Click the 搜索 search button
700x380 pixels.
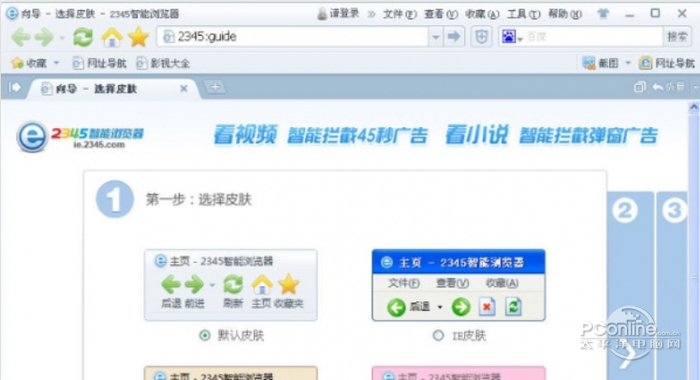point(677,37)
